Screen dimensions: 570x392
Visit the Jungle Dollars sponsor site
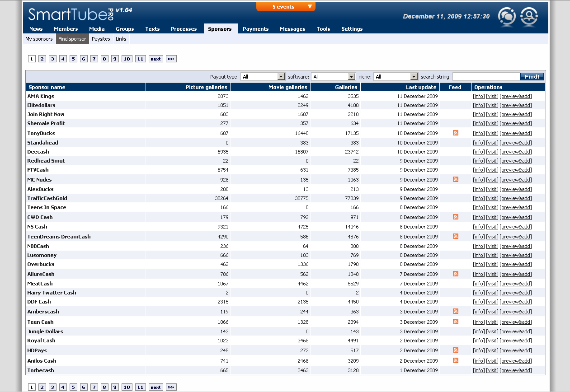coord(492,331)
